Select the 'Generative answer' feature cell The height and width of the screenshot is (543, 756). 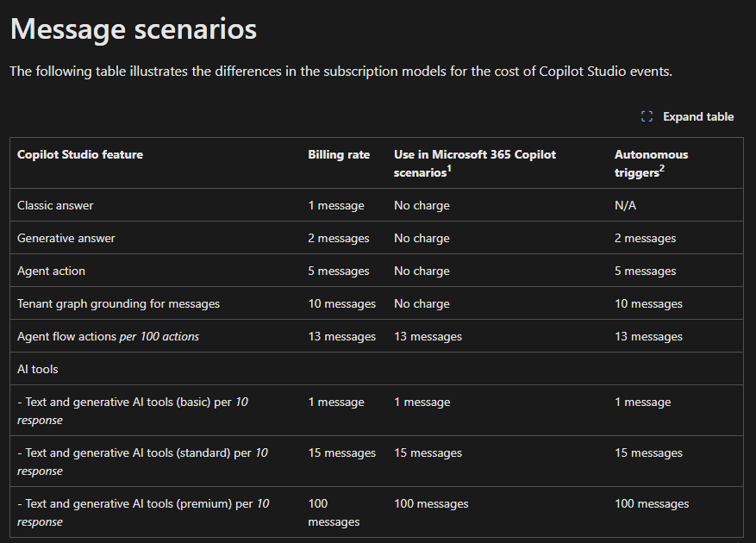66,238
